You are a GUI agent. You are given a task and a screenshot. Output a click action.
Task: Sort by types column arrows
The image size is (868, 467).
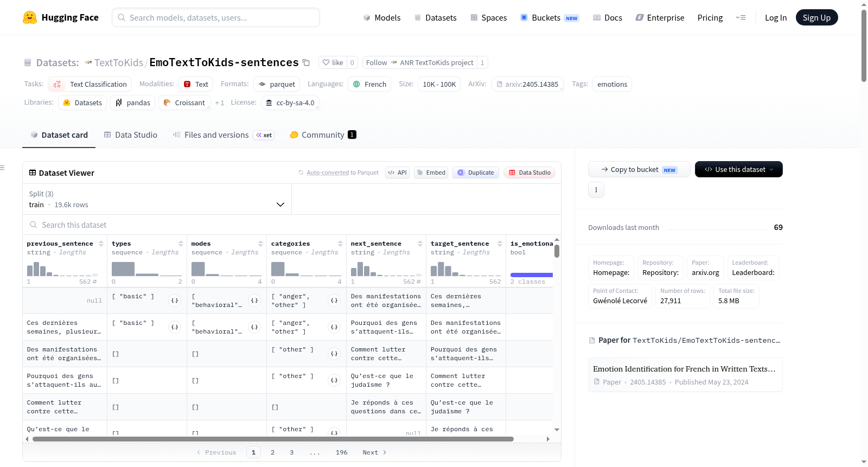(x=181, y=244)
